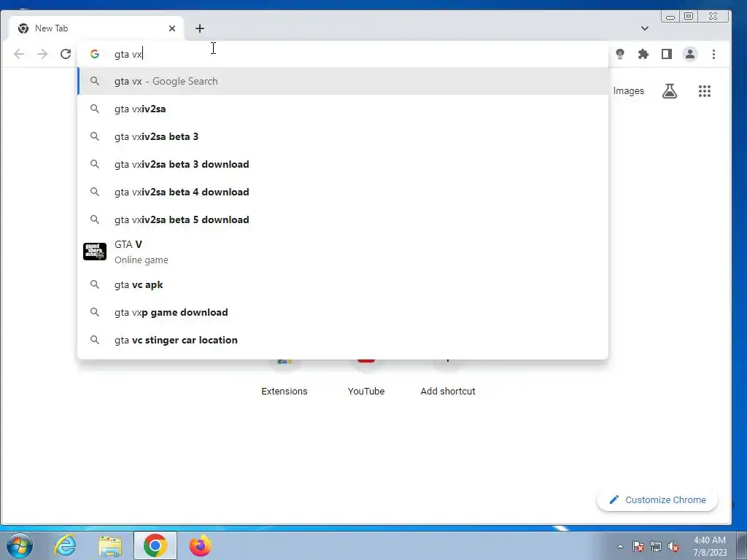The width and height of the screenshot is (747, 560).
Task: Click into the address bar text 'gta vx'
Action: tap(128, 54)
